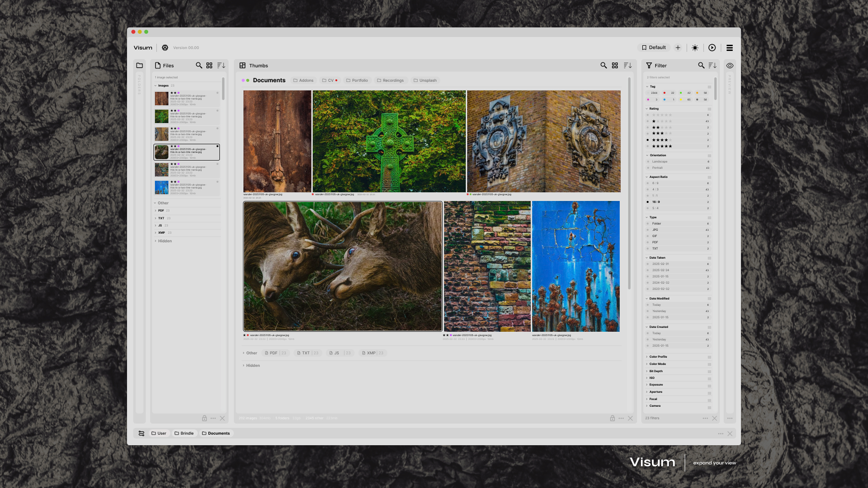
Task: Click the lock icon in the Thumbs footer
Action: point(613,418)
